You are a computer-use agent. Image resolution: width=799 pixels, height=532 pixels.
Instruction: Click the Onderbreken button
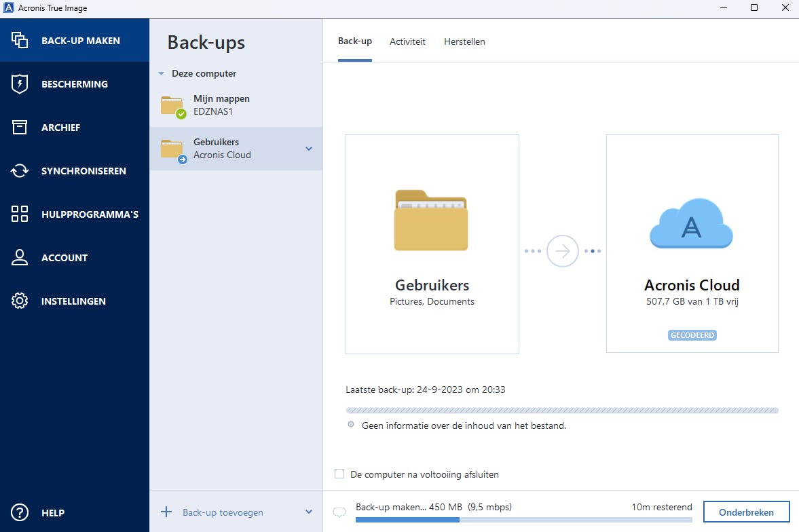click(x=747, y=512)
